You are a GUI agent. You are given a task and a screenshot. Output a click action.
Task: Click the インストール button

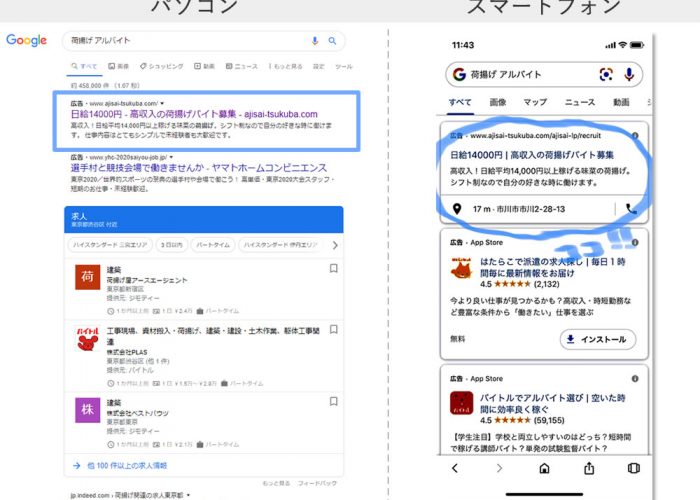598,339
